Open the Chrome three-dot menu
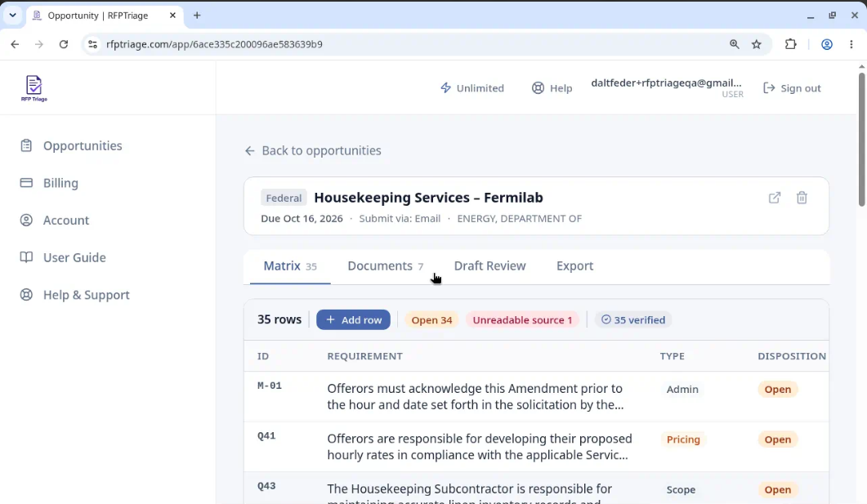 [x=851, y=44]
